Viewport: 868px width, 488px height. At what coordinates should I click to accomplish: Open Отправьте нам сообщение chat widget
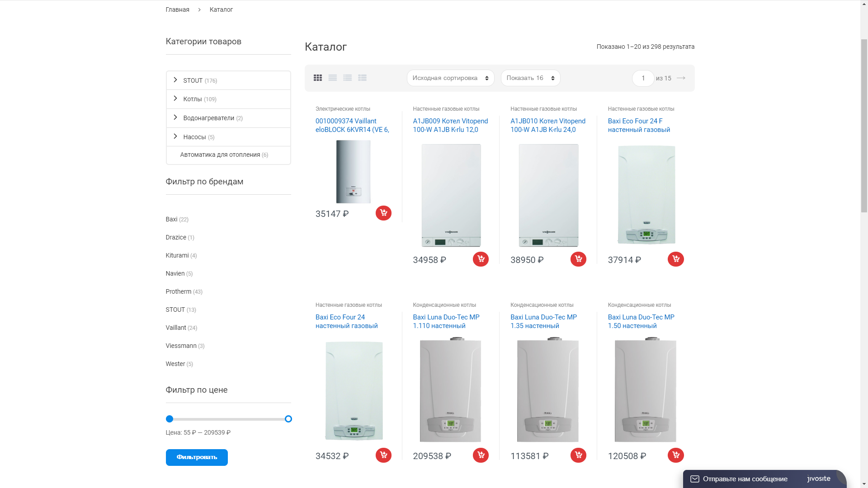point(764,479)
